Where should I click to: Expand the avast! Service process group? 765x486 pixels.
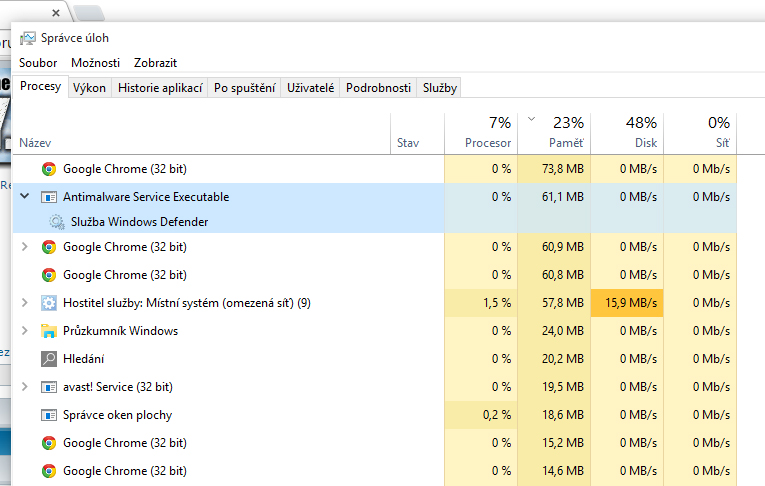(x=25, y=387)
